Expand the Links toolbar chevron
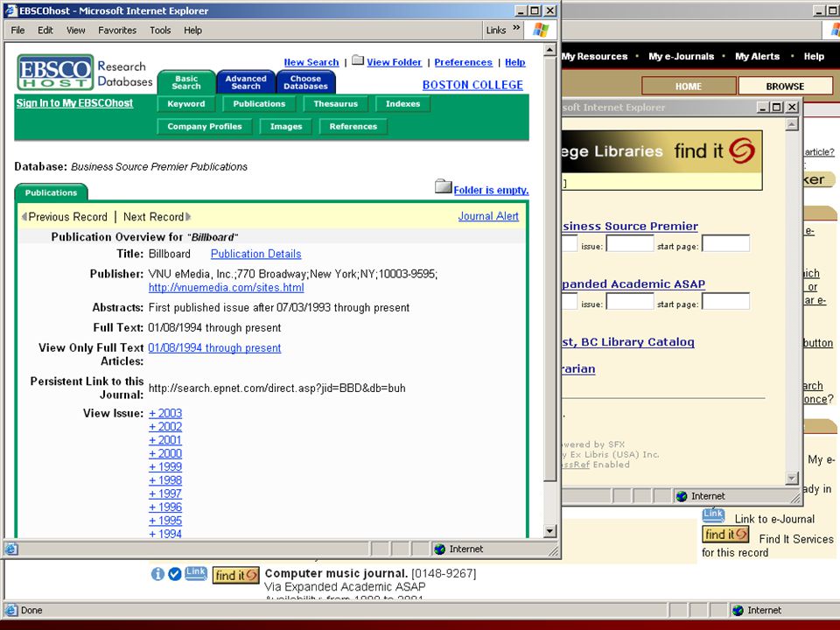840x630 pixels. tap(516, 28)
